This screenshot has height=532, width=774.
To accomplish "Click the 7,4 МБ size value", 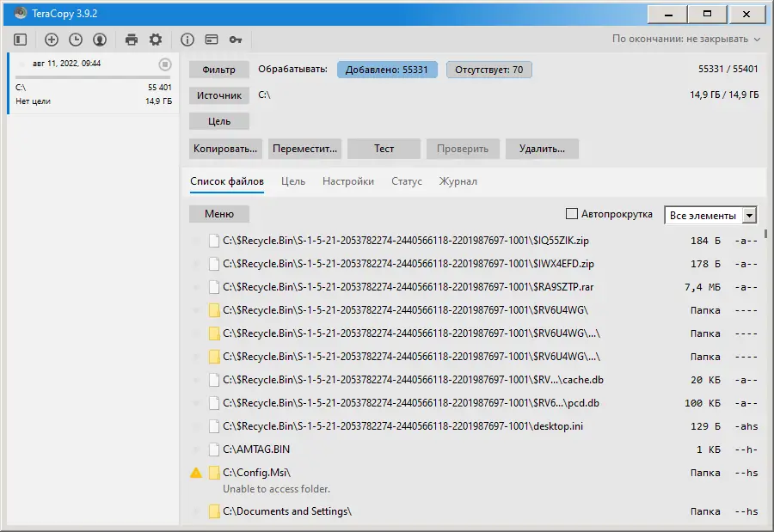I will tap(703, 287).
